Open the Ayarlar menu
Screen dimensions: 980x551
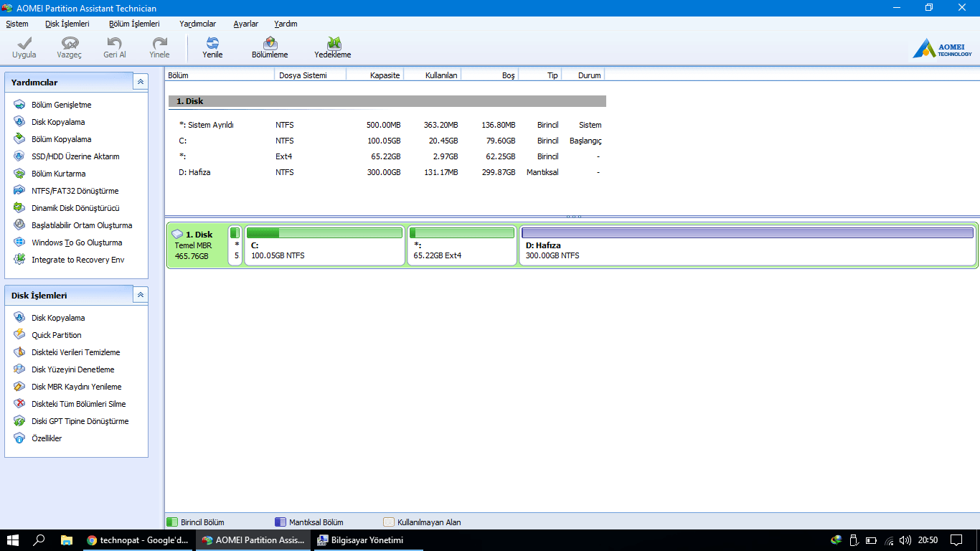(x=246, y=24)
